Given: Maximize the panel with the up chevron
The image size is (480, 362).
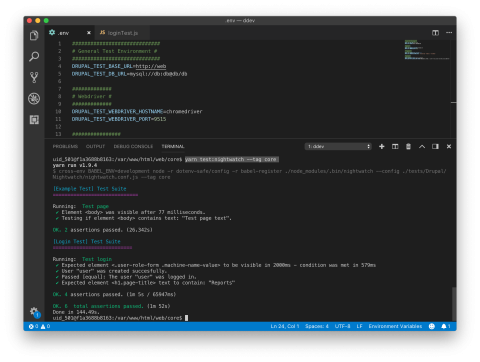Looking at the screenshot, I should (x=422, y=146).
